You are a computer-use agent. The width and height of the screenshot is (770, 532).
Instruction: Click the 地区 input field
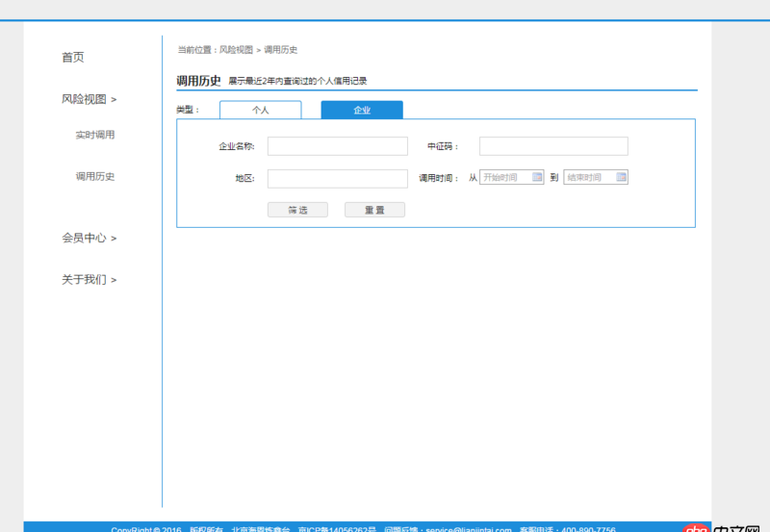click(338, 179)
